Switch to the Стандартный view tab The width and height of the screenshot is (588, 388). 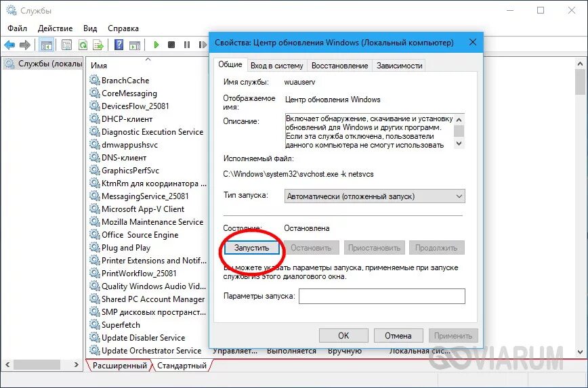tap(182, 365)
